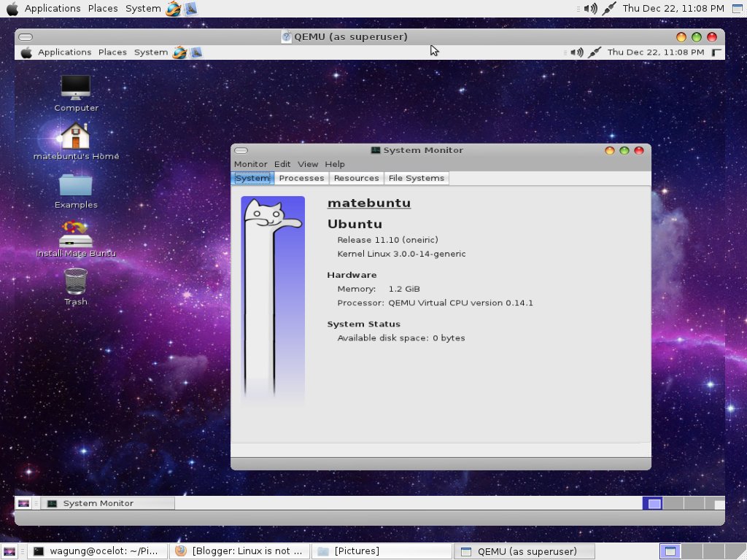The width and height of the screenshot is (747, 560).
Task: Select the Trash desktop icon
Action: [x=76, y=287]
